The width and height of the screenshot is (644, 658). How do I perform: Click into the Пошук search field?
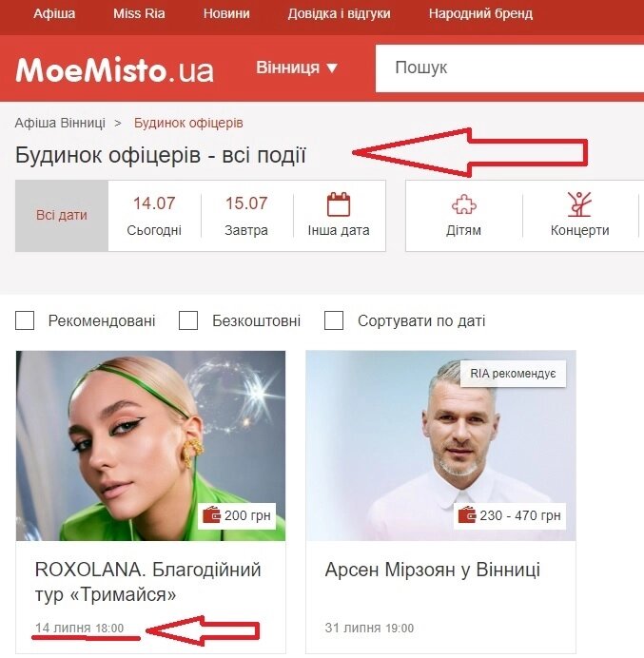coord(510,68)
